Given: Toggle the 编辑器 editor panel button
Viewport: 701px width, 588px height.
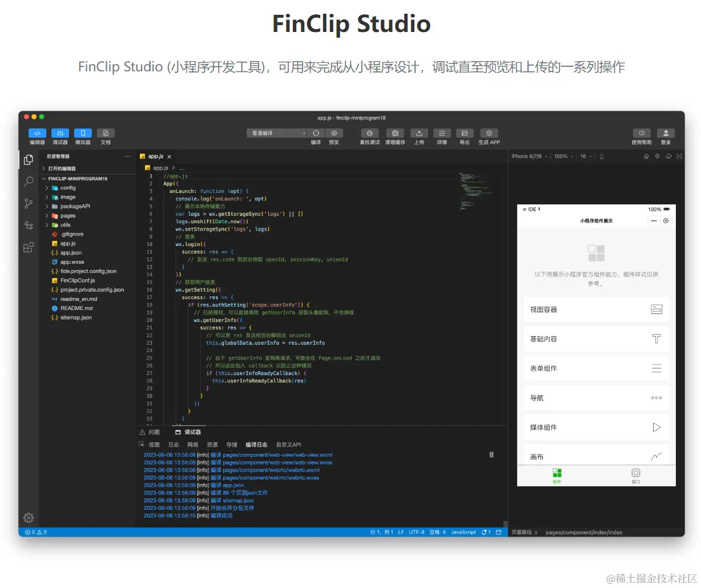Looking at the screenshot, I should pyautogui.click(x=37, y=133).
